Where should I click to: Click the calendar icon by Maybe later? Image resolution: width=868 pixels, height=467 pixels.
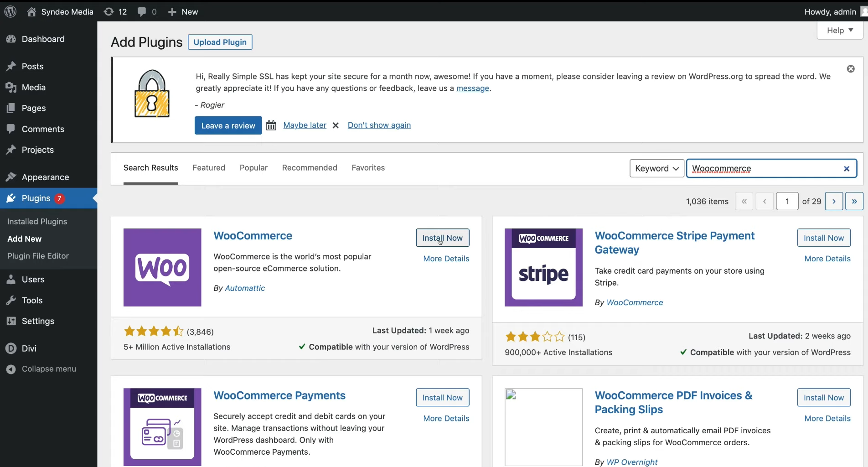pyautogui.click(x=271, y=125)
